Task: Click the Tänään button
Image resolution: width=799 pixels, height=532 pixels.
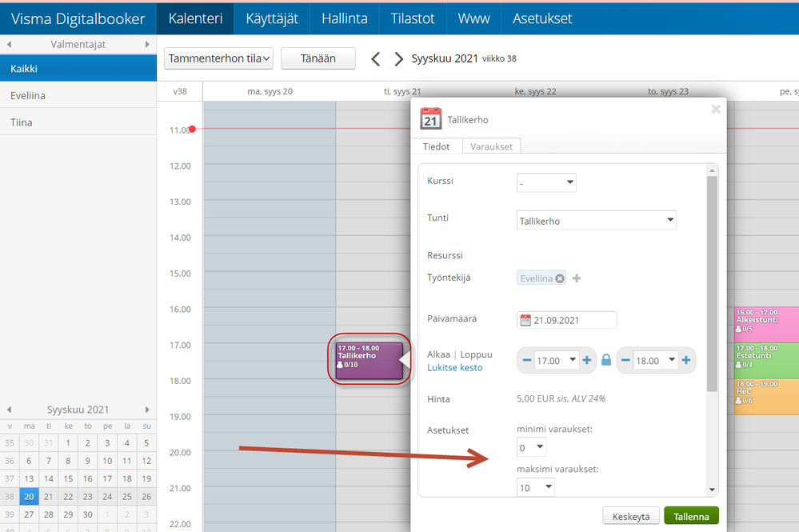Action: [318, 58]
